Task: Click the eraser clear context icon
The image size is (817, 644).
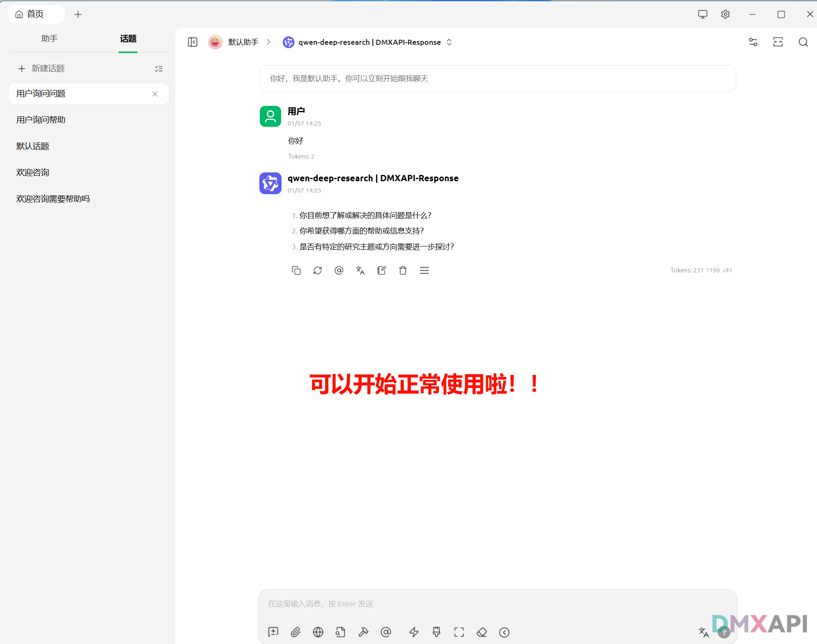Action: 481,632
